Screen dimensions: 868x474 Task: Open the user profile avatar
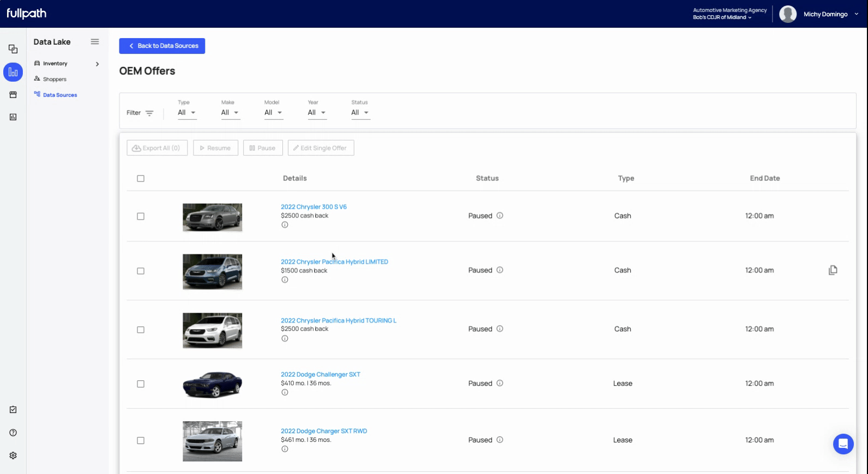[788, 14]
